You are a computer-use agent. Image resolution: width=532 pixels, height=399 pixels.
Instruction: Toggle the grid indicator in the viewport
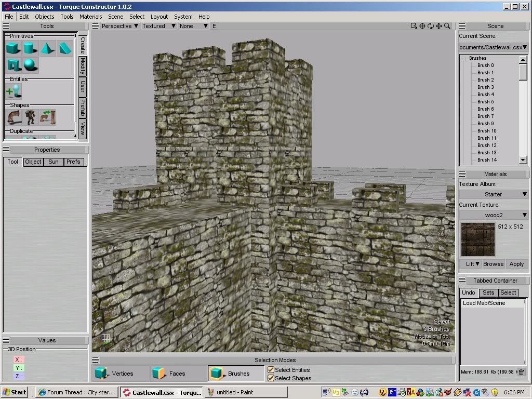tap(105, 338)
